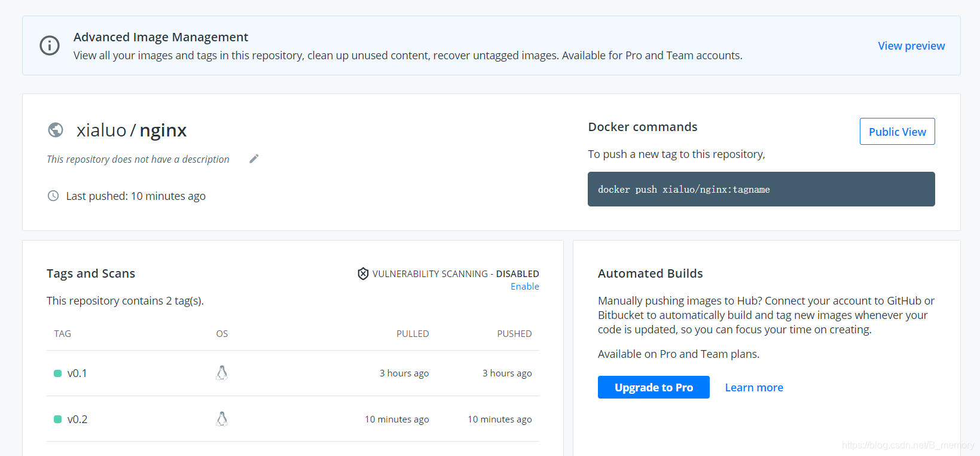Click the Tags and Scans heading

click(91, 273)
